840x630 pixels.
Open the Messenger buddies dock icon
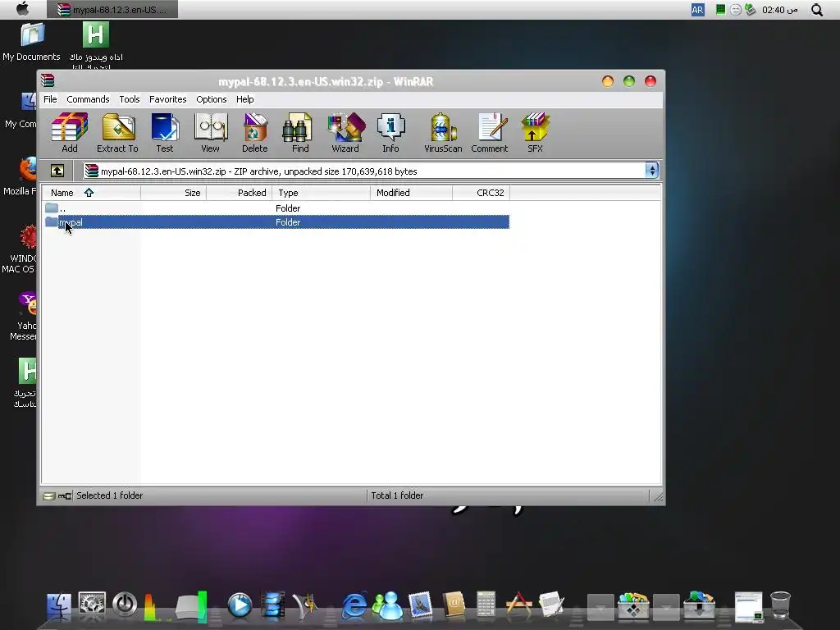coord(387,605)
